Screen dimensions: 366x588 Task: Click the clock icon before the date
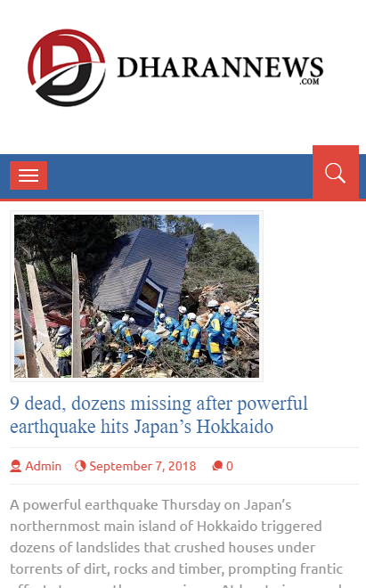click(x=80, y=466)
